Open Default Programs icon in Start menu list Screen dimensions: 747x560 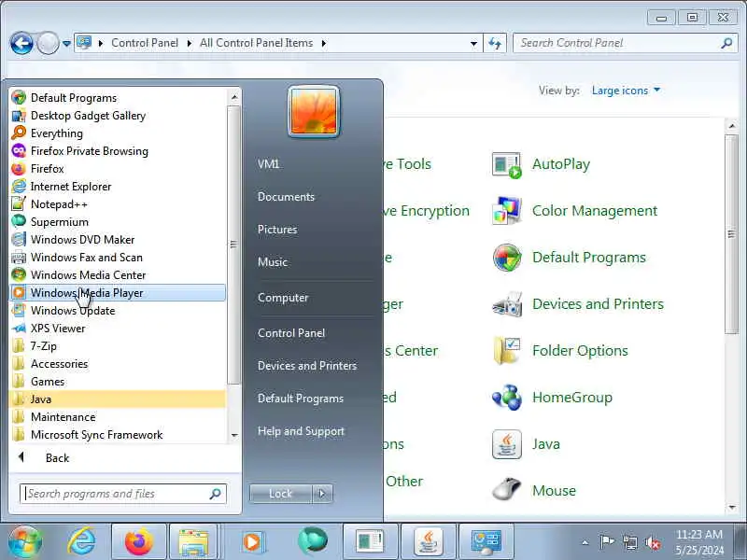[19, 98]
